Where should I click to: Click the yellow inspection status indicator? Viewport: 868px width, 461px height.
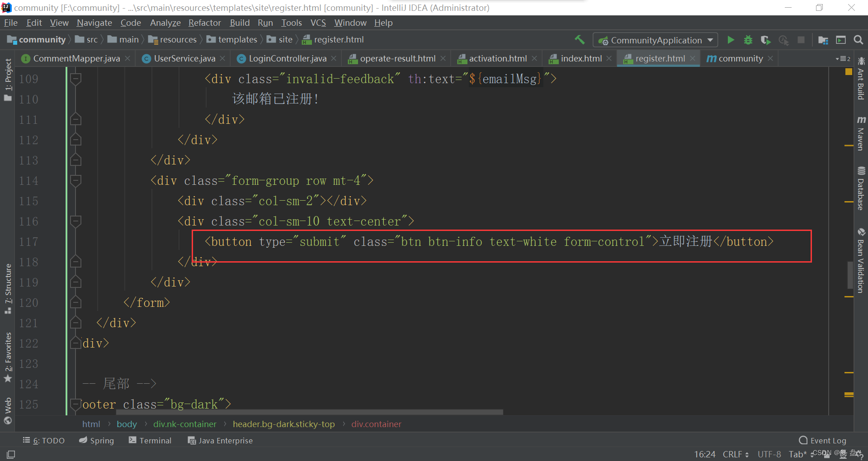pyautogui.click(x=849, y=72)
